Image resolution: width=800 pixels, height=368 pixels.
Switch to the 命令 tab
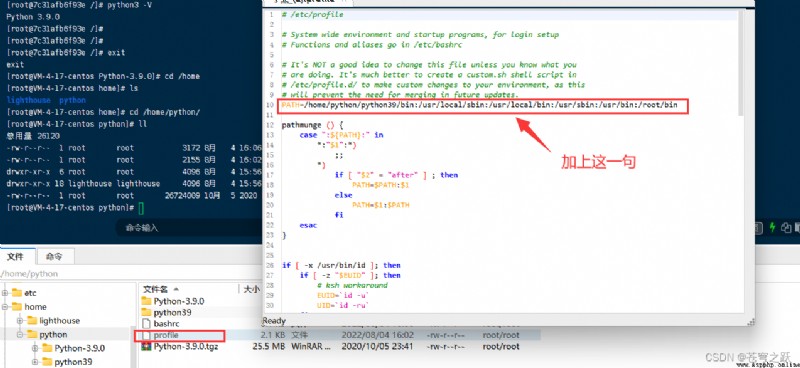tap(54, 256)
